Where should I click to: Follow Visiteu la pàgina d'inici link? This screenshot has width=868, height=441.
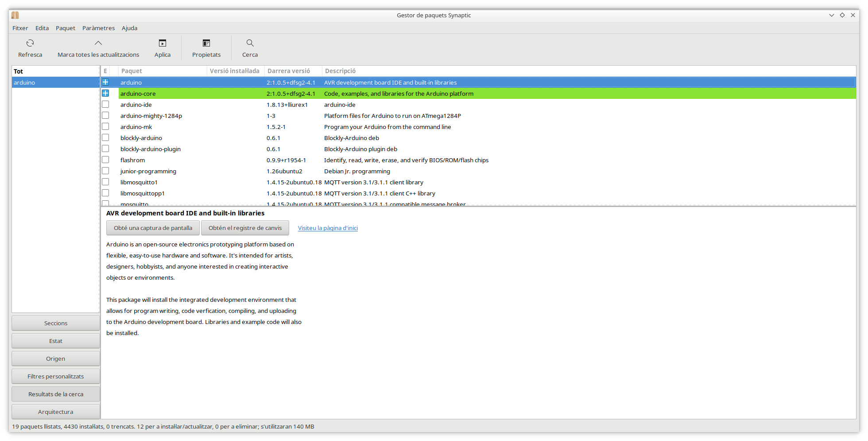[328, 228]
